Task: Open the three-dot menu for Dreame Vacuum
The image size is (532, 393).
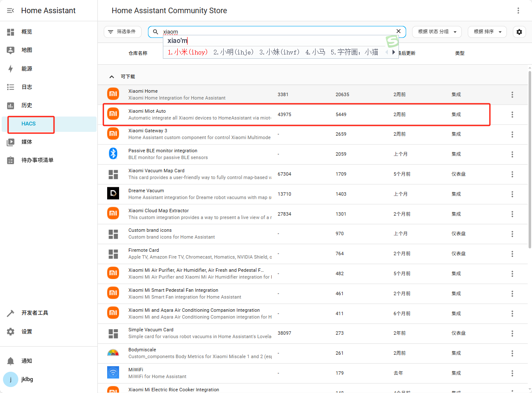Action: point(512,194)
